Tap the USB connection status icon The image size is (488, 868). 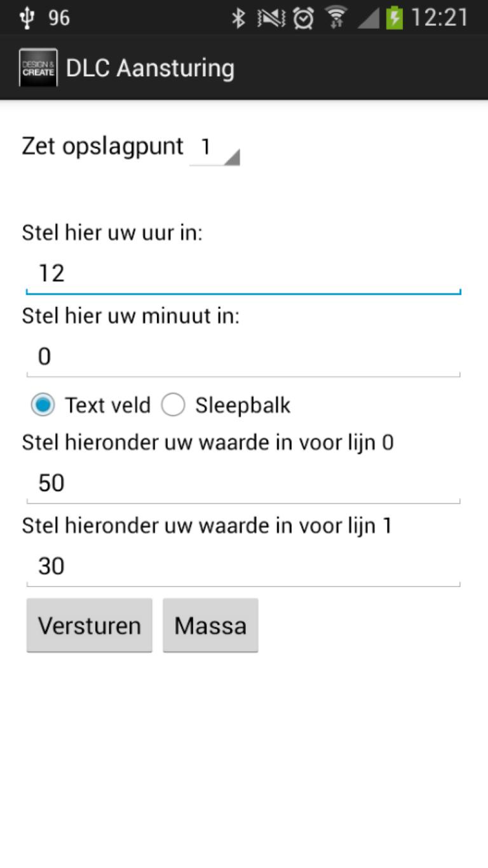tap(27, 18)
